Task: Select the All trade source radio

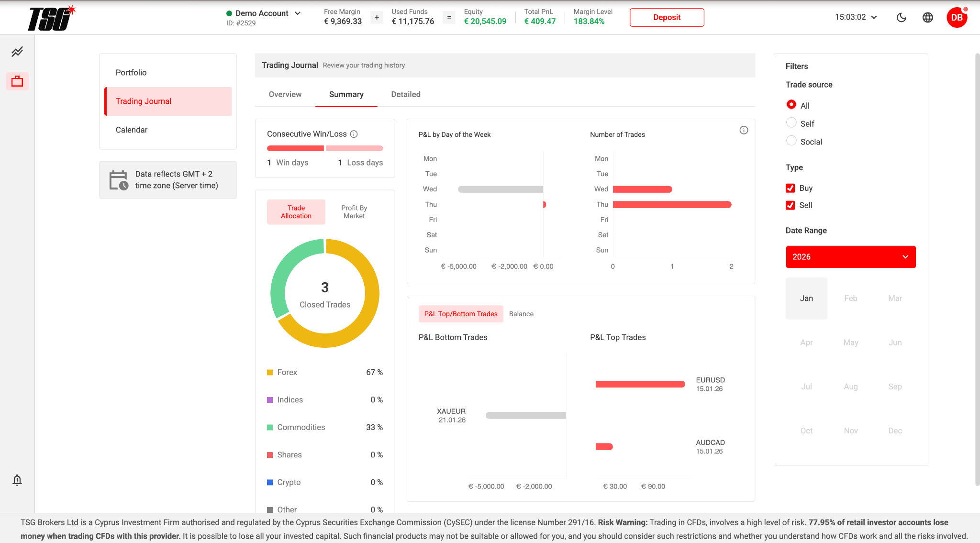Action: tap(791, 104)
